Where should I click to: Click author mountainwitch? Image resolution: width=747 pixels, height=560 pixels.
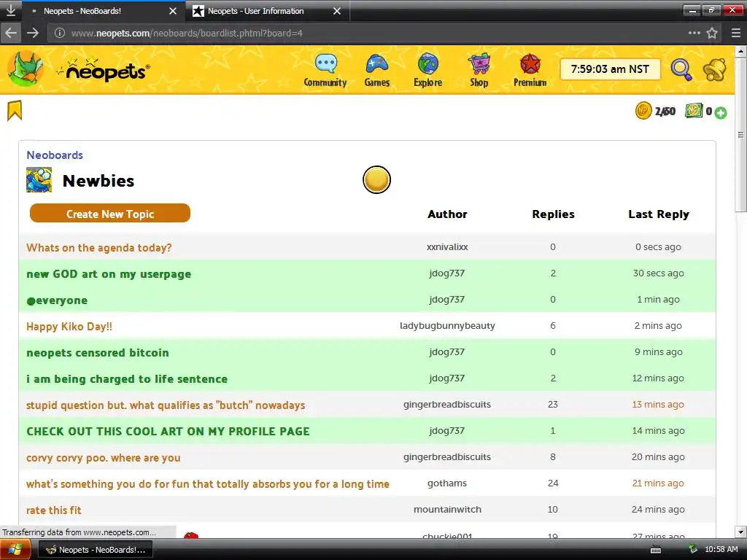447,509
